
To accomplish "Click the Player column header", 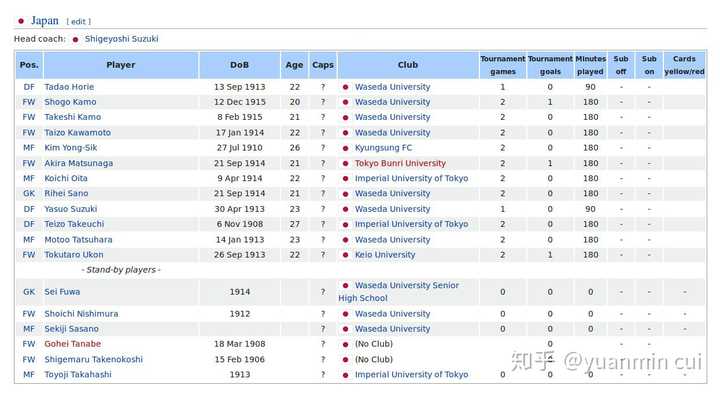I will point(121,65).
